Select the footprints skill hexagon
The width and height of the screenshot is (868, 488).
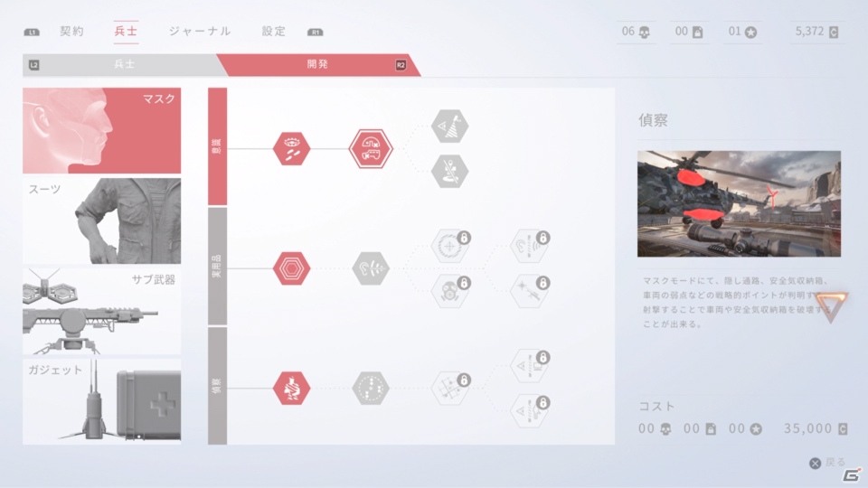(291, 148)
